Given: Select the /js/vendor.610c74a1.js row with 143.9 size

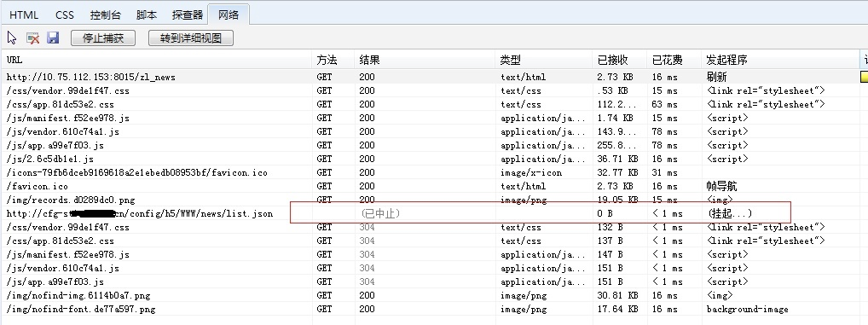Looking at the screenshot, I should pos(434,131).
